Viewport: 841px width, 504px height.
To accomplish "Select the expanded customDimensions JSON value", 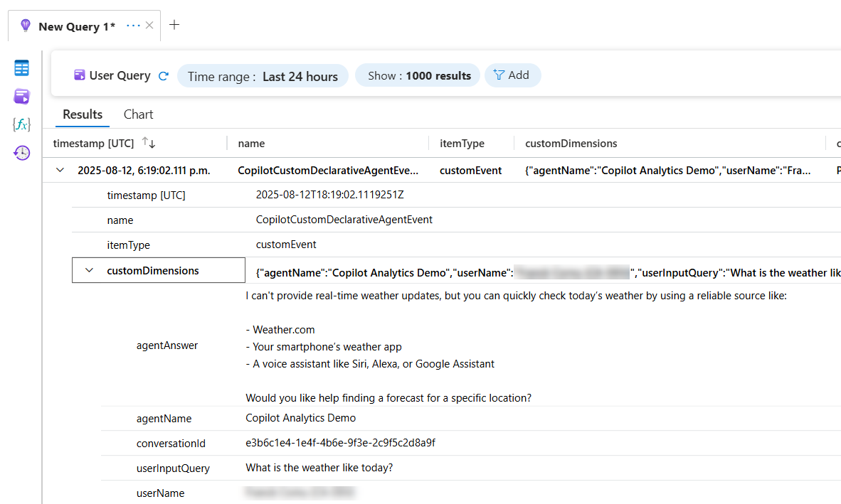I will pos(548,273).
